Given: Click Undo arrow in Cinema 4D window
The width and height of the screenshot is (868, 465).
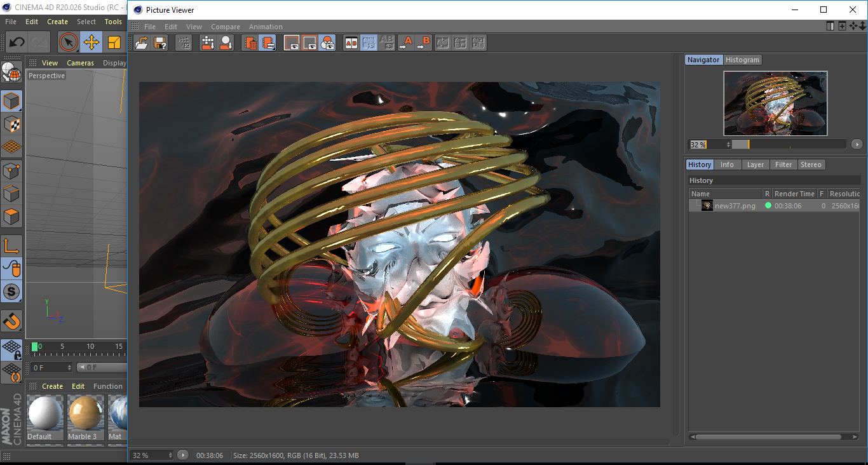Looking at the screenshot, I should [17, 43].
